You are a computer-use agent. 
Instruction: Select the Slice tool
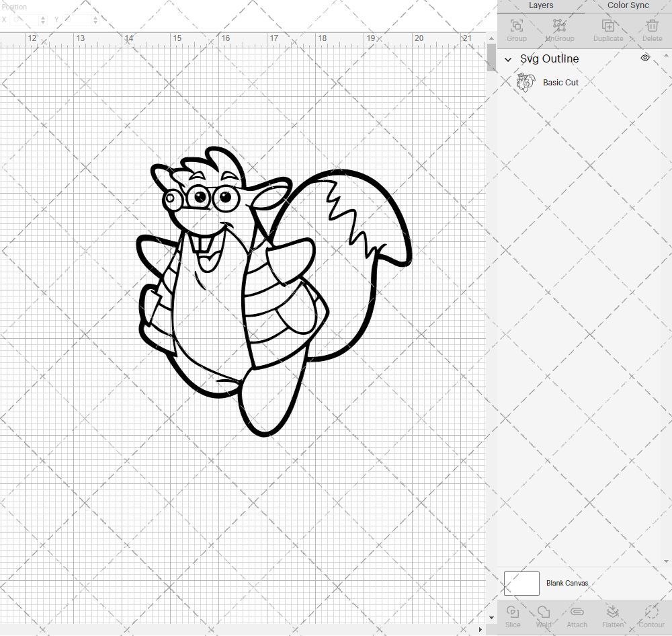coord(513,612)
